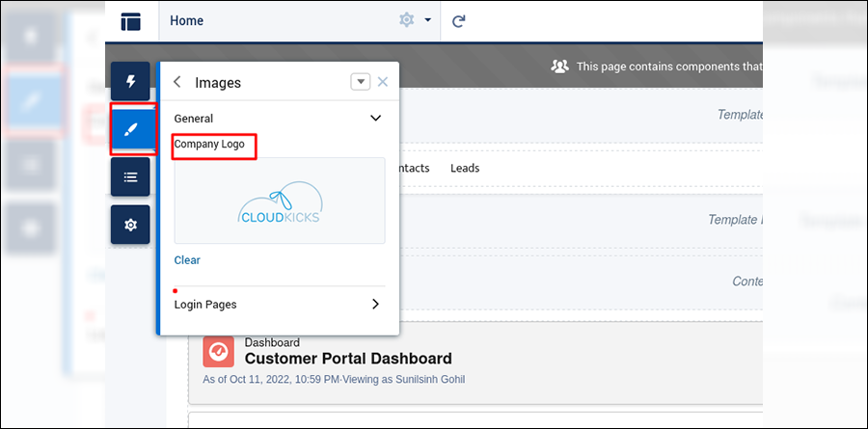
Task: Open the Images panel dropdown menu
Action: pos(361,82)
